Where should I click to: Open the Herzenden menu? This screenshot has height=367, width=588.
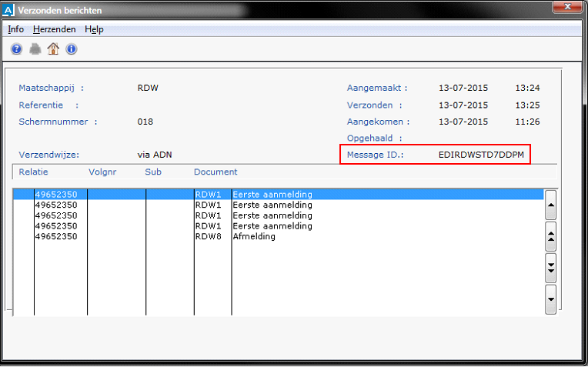click(x=55, y=29)
